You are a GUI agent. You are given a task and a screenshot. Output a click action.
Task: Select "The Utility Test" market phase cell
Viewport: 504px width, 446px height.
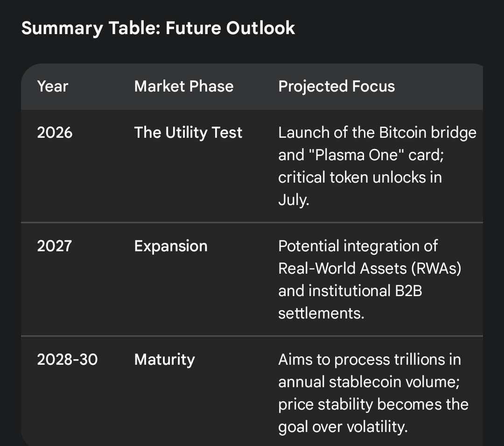point(188,133)
